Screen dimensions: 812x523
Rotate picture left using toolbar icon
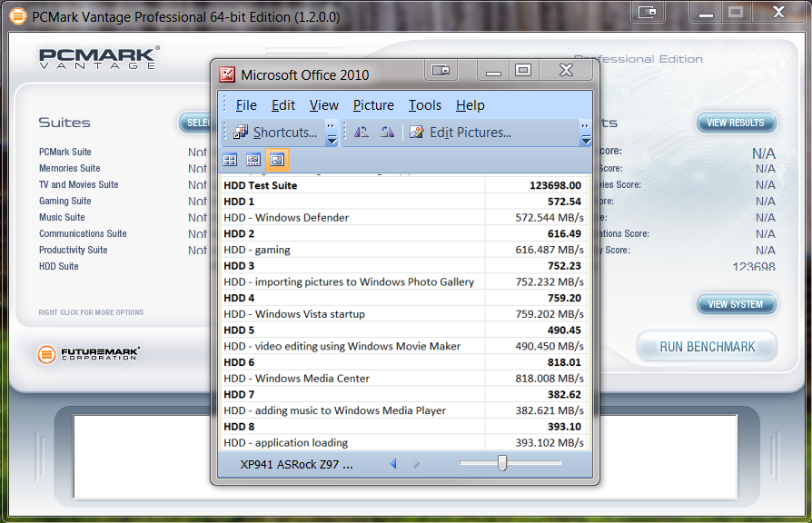tap(361, 133)
